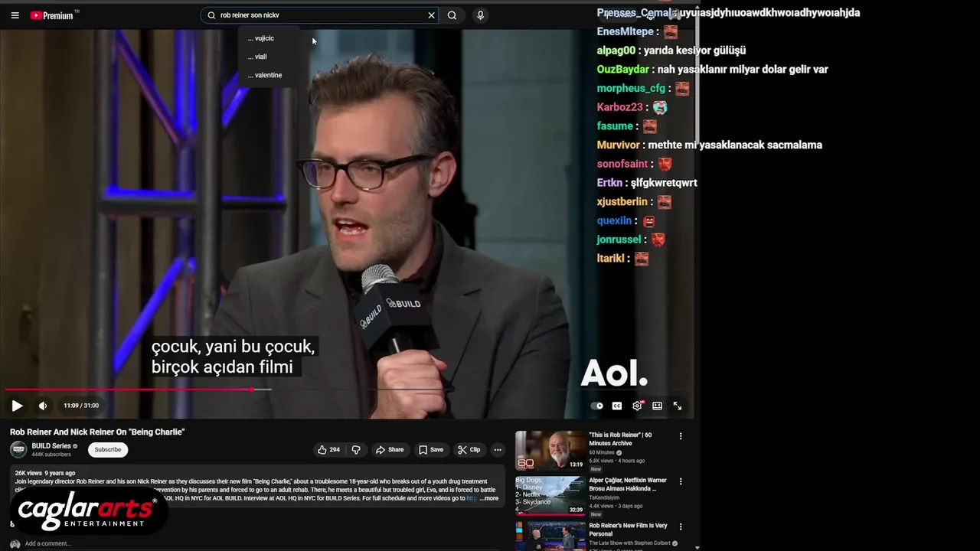The width and height of the screenshot is (980, 551).
Task: Dislike the video with thumbs down
Action: point(356,450)
